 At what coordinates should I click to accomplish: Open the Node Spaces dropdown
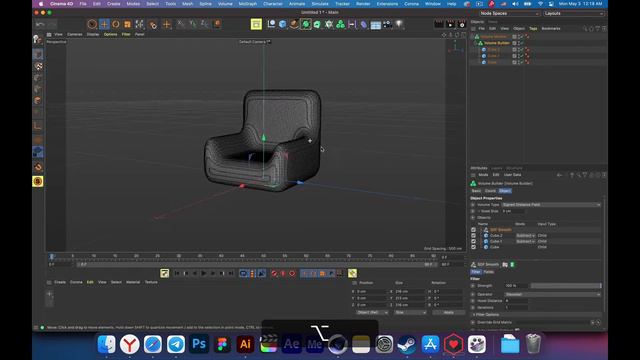pos(509,13)
